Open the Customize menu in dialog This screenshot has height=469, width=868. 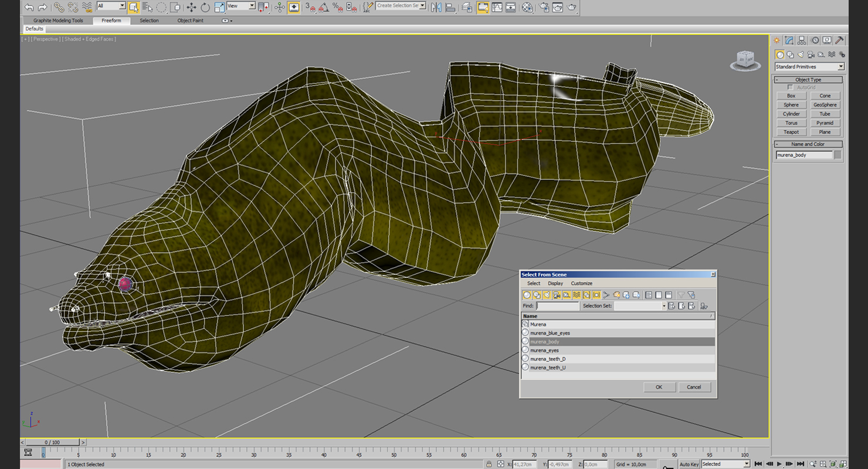(582, 284)
